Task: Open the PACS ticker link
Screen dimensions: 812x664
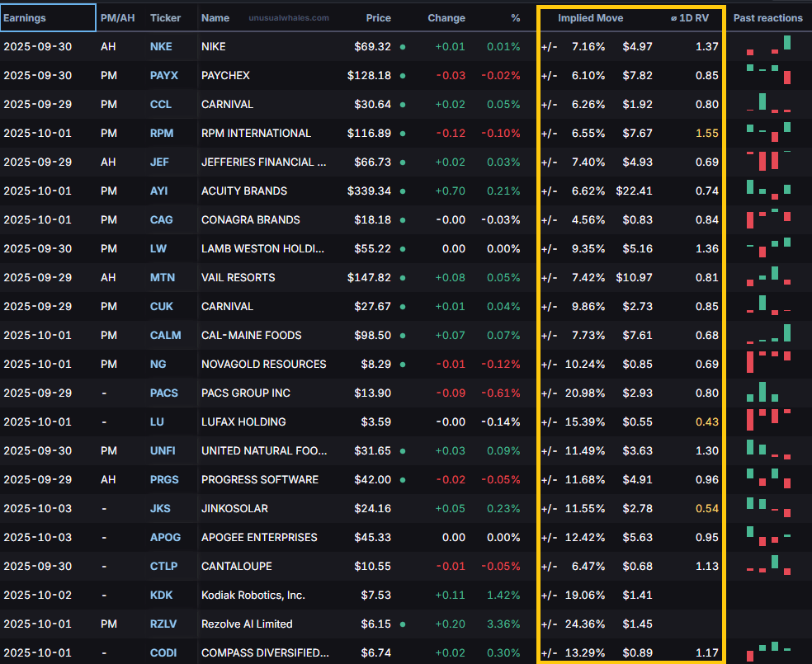Action: 163,393
